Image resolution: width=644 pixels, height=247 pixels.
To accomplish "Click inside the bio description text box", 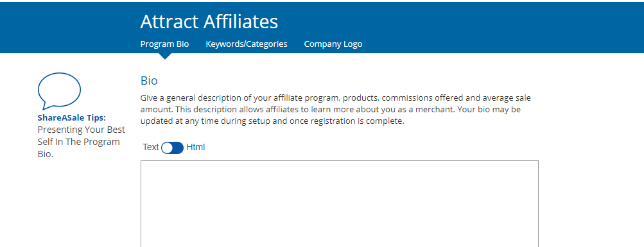I will click(340, 203).
